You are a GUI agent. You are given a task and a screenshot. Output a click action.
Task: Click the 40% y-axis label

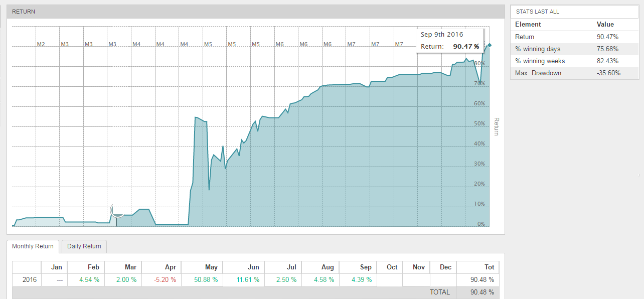point(479,143)
